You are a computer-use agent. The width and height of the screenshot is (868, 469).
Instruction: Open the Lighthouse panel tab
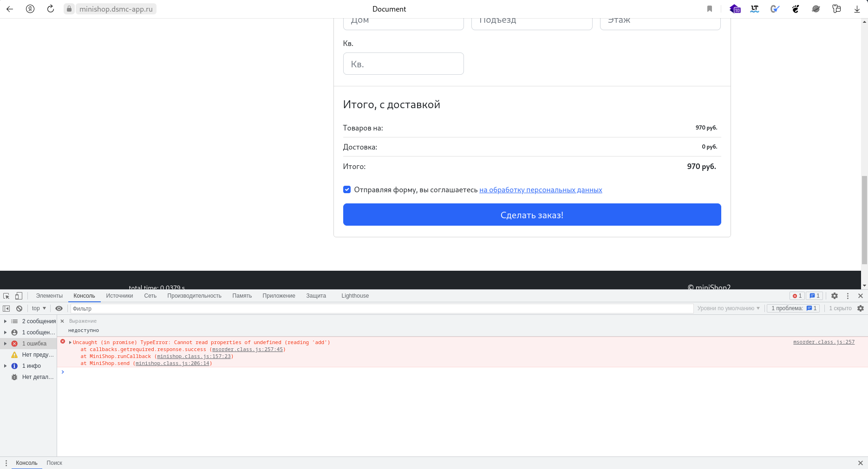click(x=355, y=296)
